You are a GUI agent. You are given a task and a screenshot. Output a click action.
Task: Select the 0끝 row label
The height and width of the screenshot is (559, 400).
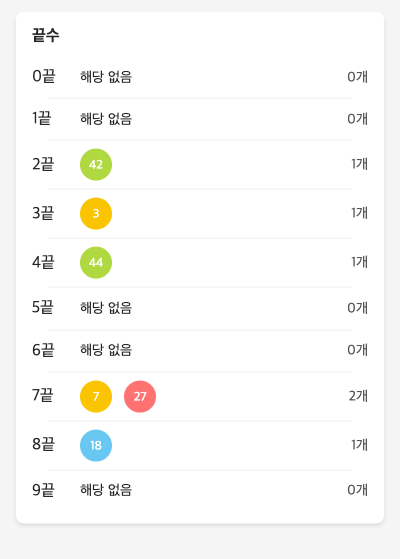click(43, 76)
